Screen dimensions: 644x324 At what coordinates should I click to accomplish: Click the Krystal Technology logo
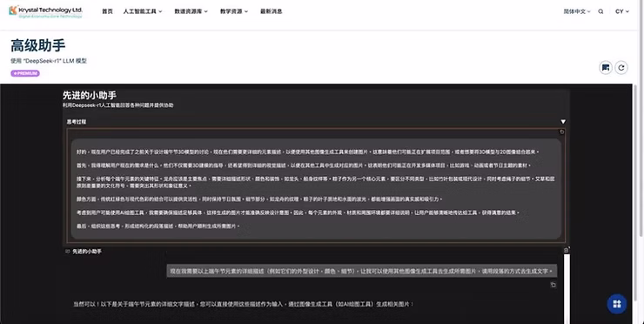[x=45, y=11]
